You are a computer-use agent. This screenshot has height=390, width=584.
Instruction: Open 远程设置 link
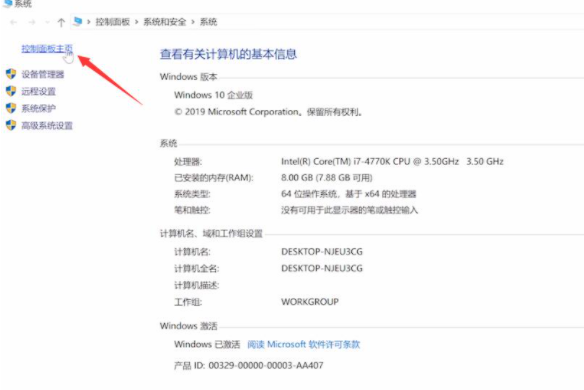[38, 91]
